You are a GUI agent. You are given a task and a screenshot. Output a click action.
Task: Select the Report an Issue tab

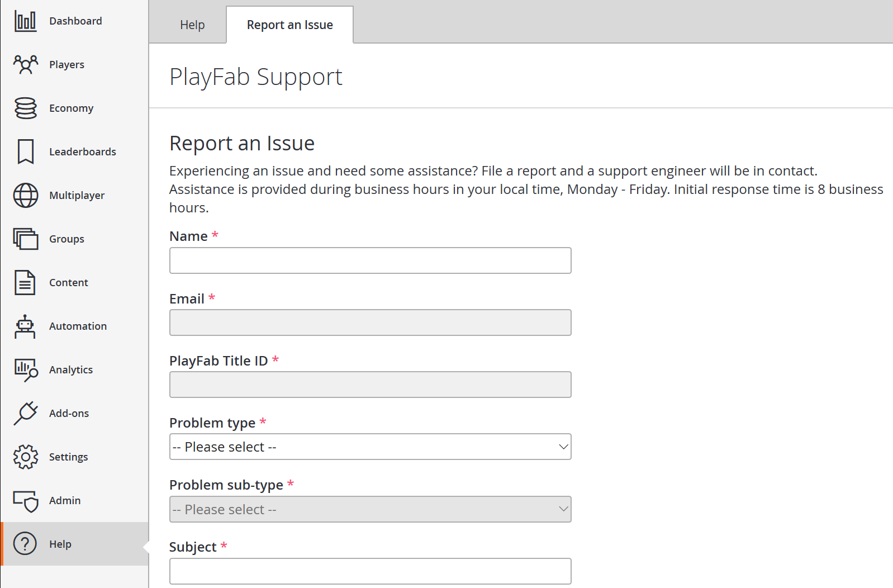click(289, 25)
